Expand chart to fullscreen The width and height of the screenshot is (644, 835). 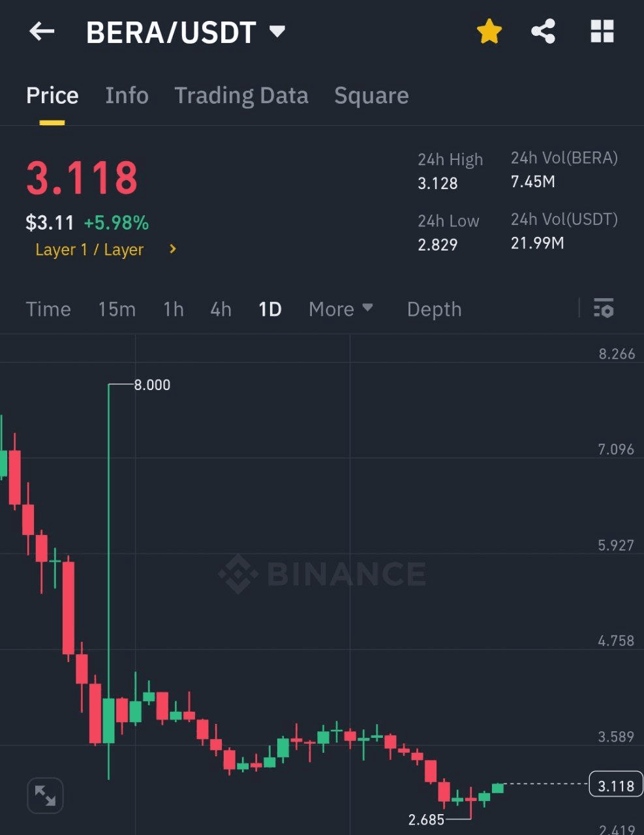coord(45,795)
